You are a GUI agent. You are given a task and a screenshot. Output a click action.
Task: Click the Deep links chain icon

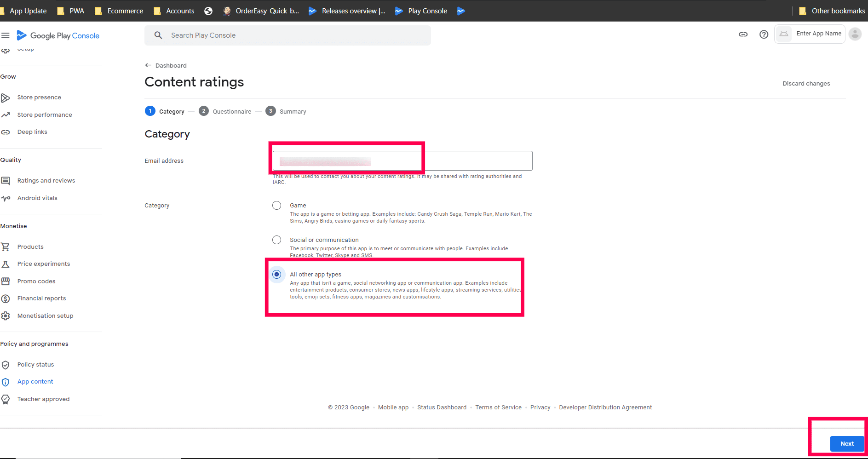pyautogui.click(x=6, y=132)
